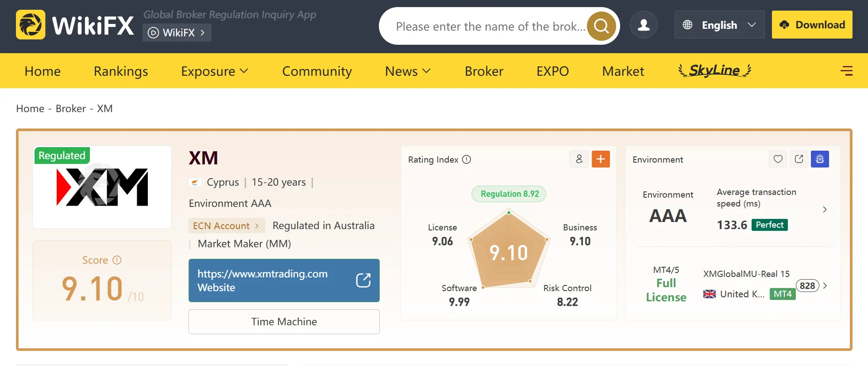Expand the MT4/5 license row arrow
This screenshot has height=366, width=868.
click(x=825, y=286)
